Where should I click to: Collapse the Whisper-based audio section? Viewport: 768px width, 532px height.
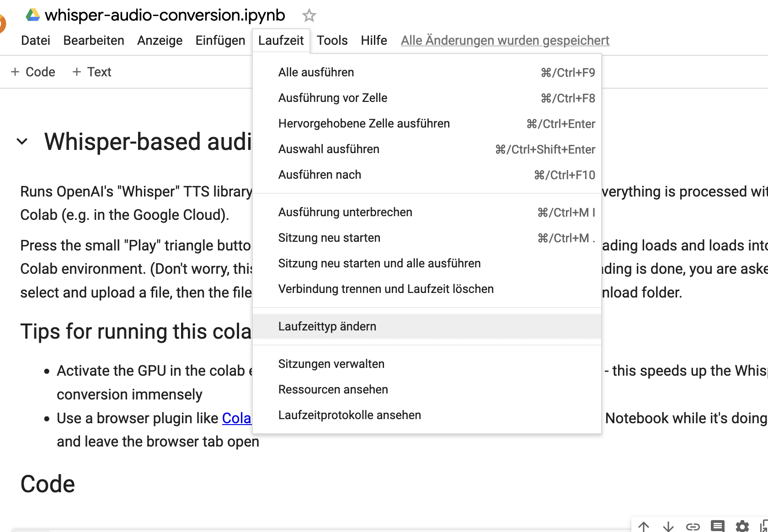(x=22, y=142)
